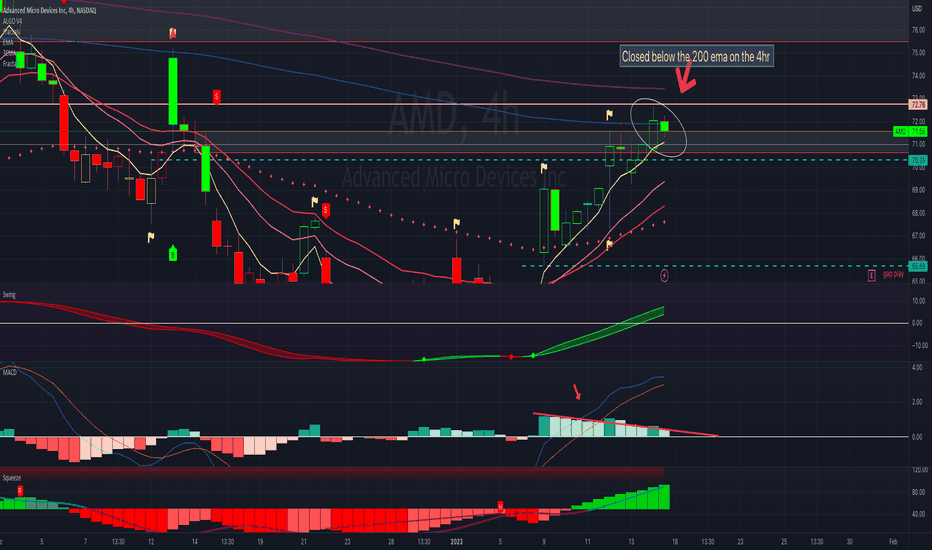Select the 'gap play' text note

pos(893,274)
